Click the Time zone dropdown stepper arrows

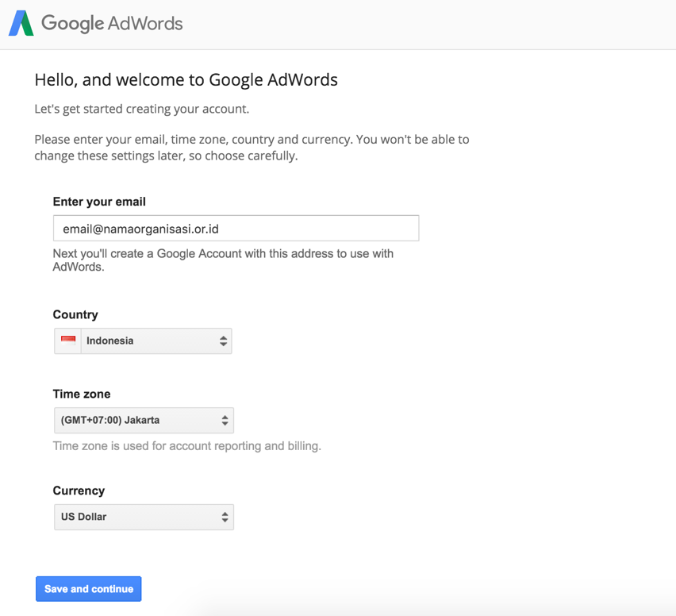[x=225, y=420]
